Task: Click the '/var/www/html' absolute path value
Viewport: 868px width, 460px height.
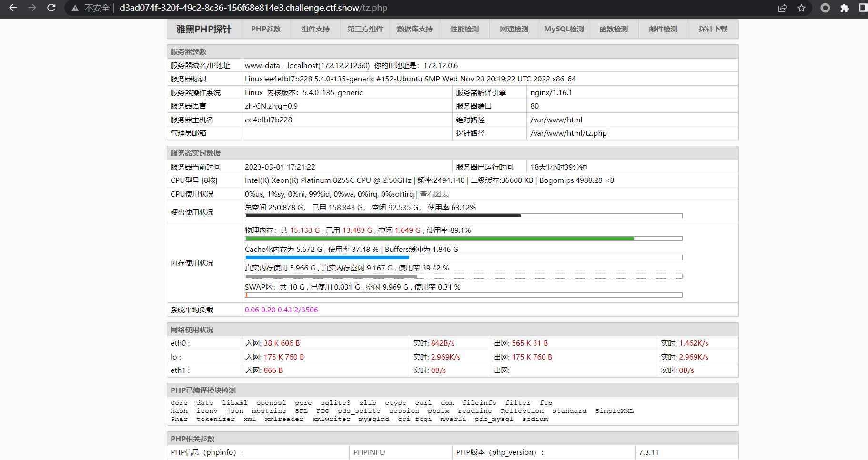Action: point(556,120)
